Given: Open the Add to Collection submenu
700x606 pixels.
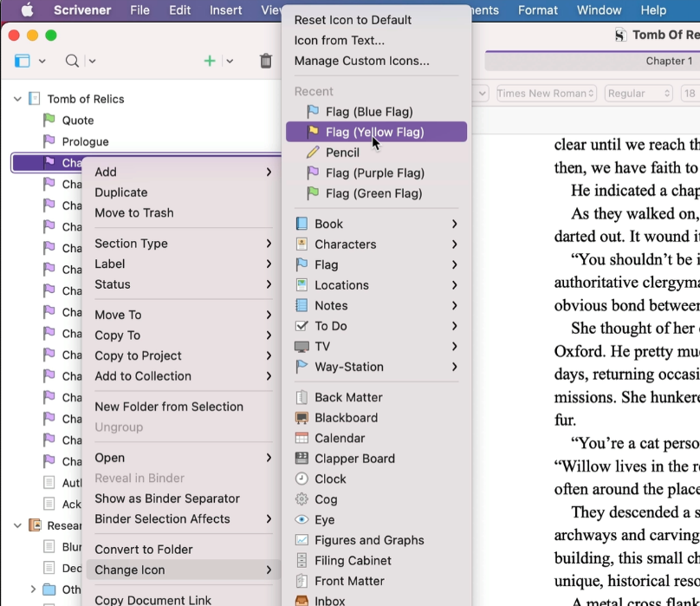Looking at the screenshot, I should pos(184,376).
